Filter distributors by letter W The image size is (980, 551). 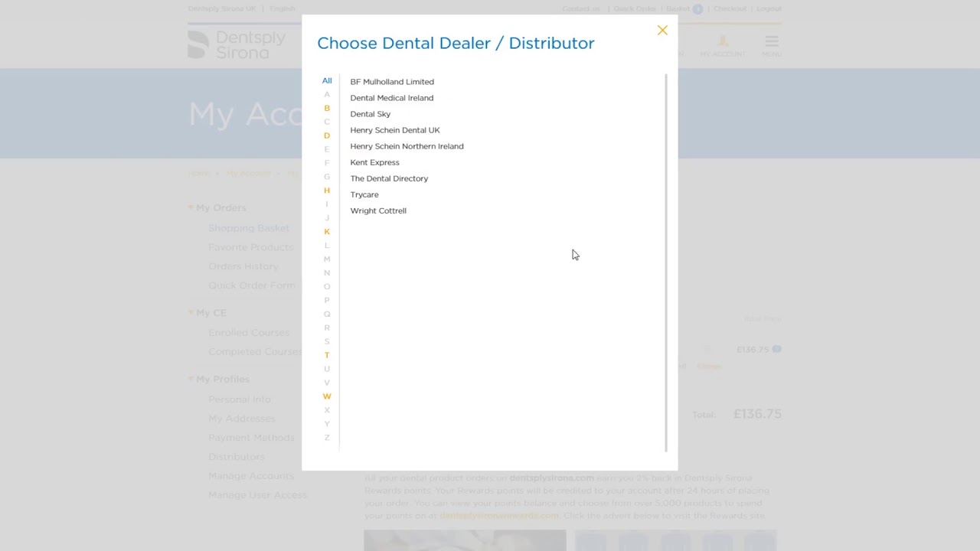tap(327, 396)
